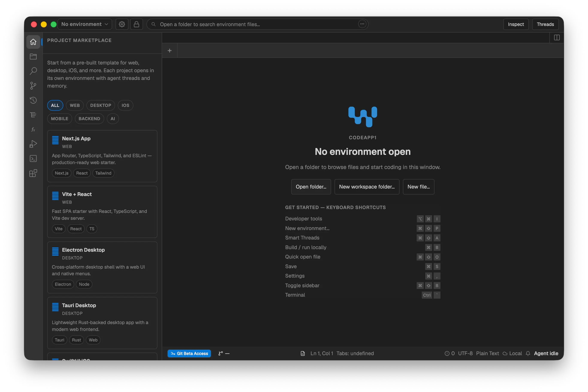Click the New workspace folder... button
588x392 pixels.
(x=367, y=187)
